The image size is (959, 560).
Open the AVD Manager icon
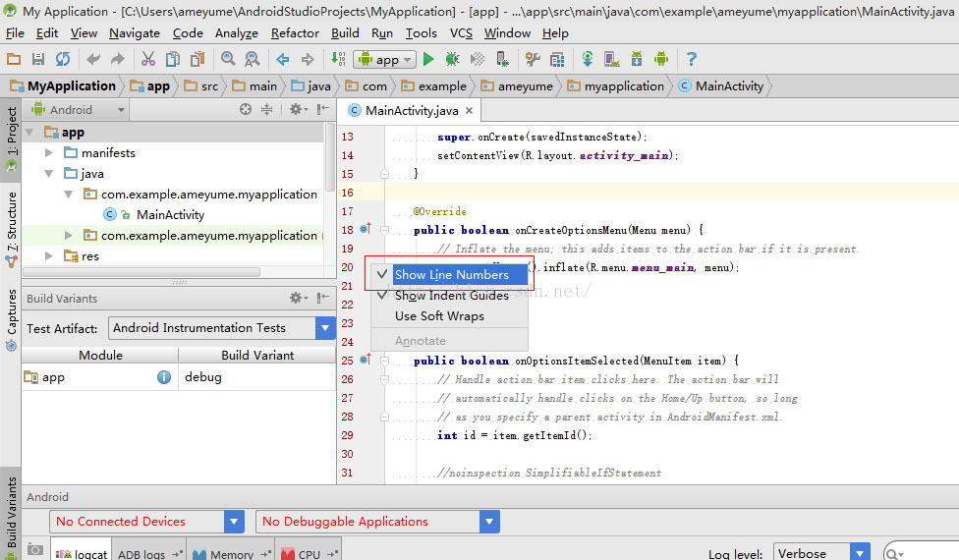point(611,59)
